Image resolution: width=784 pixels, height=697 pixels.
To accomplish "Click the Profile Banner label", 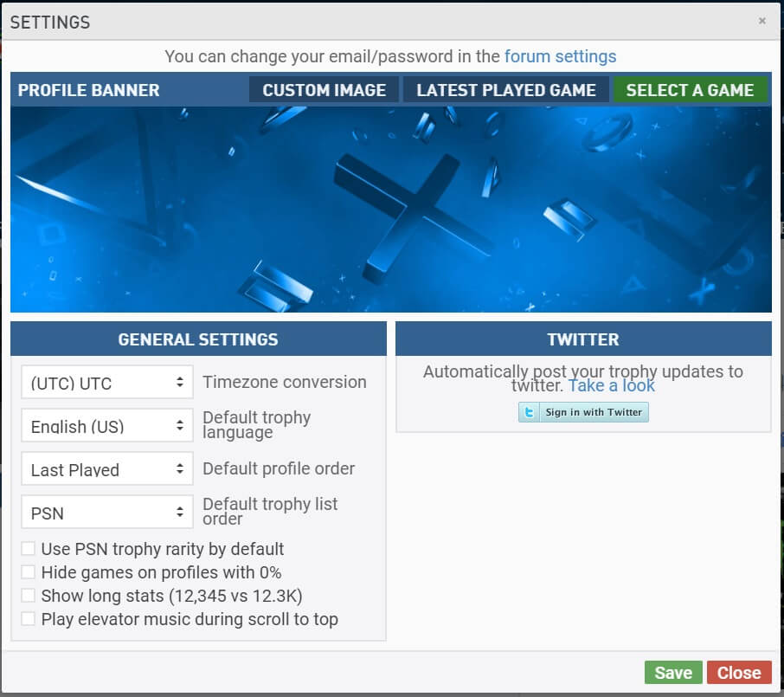I will 88,90.
